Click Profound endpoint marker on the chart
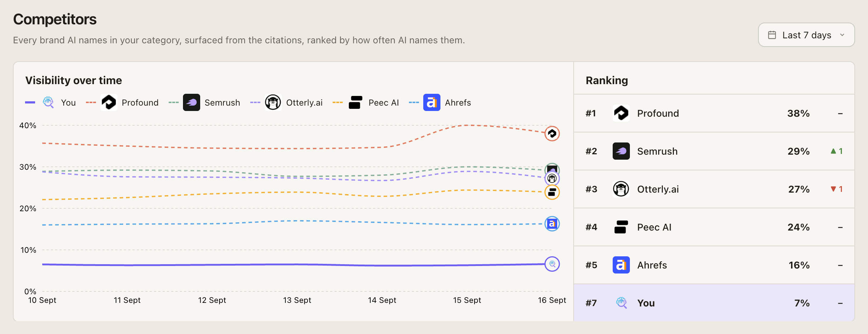Viewport: 868px width, 334px height. pos(552,134)
